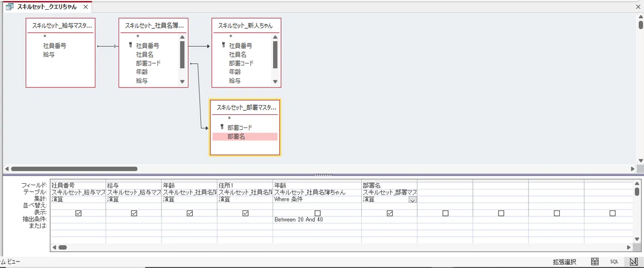The width and height of the screenshot is (644, 268).
Task: Switch to SQL view from status bar
Action: pos(614,262)
